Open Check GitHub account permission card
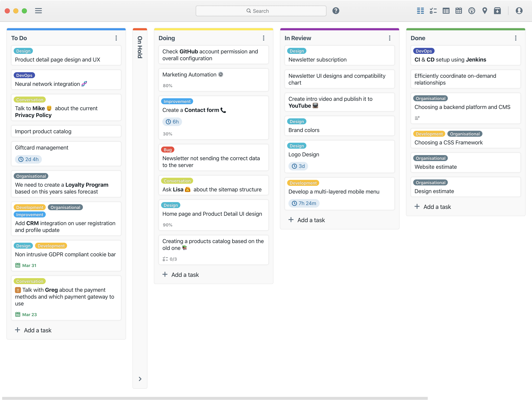Screen dimensions: 532x402 coord(214,55)
